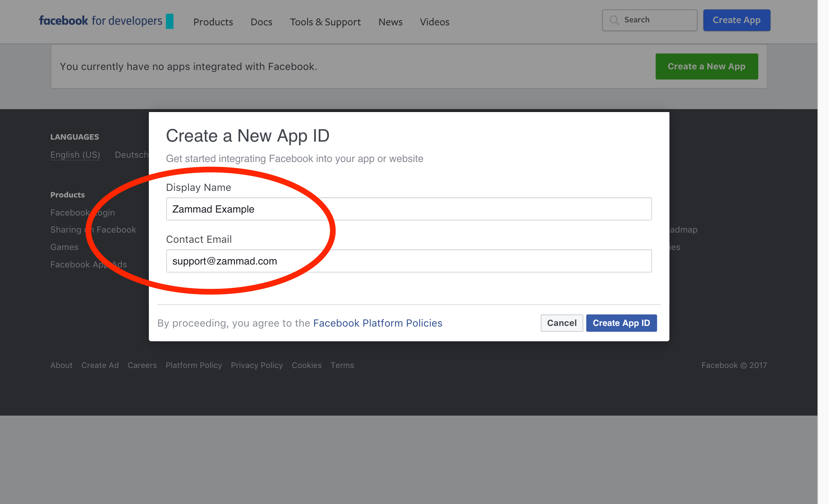The width and height of the screenshot is (828, 504).
Task: Click the blue Create App button
Action: (737, 20)
